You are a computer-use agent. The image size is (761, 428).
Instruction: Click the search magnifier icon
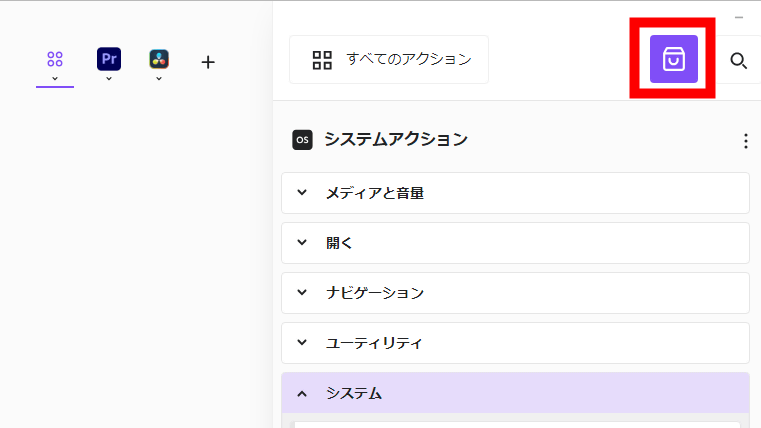coord(739,61)
